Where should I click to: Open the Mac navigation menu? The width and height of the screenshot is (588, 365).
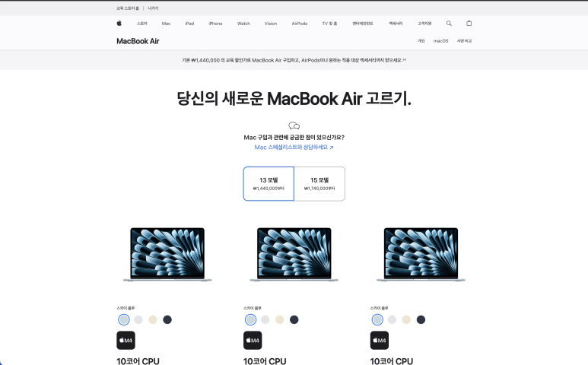point(166,24)
